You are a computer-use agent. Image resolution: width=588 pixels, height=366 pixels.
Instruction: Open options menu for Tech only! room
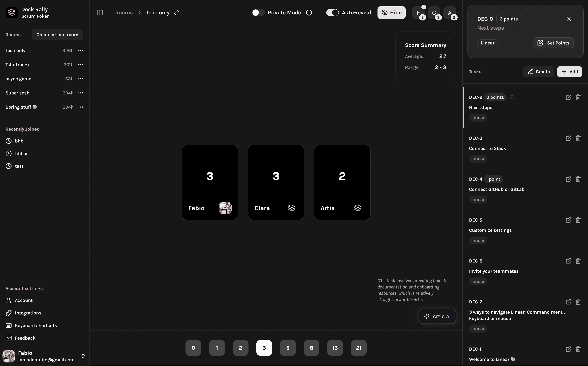[81, 50]
